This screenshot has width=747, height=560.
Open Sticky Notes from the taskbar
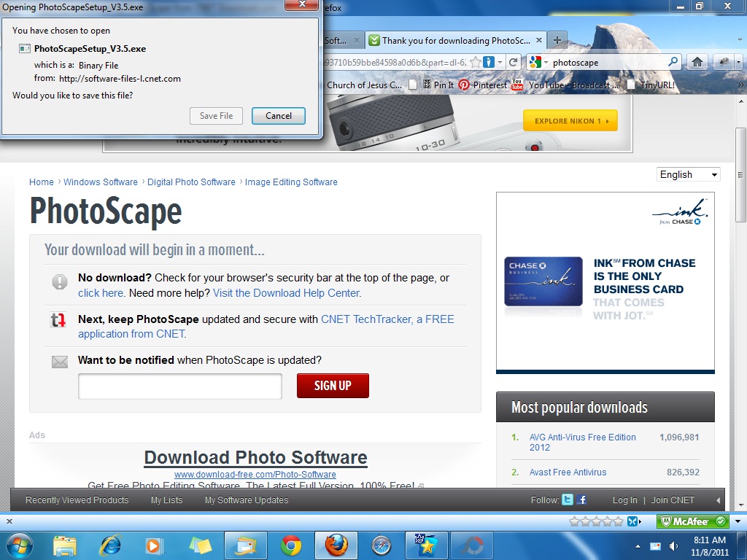(x=200, y=545)
